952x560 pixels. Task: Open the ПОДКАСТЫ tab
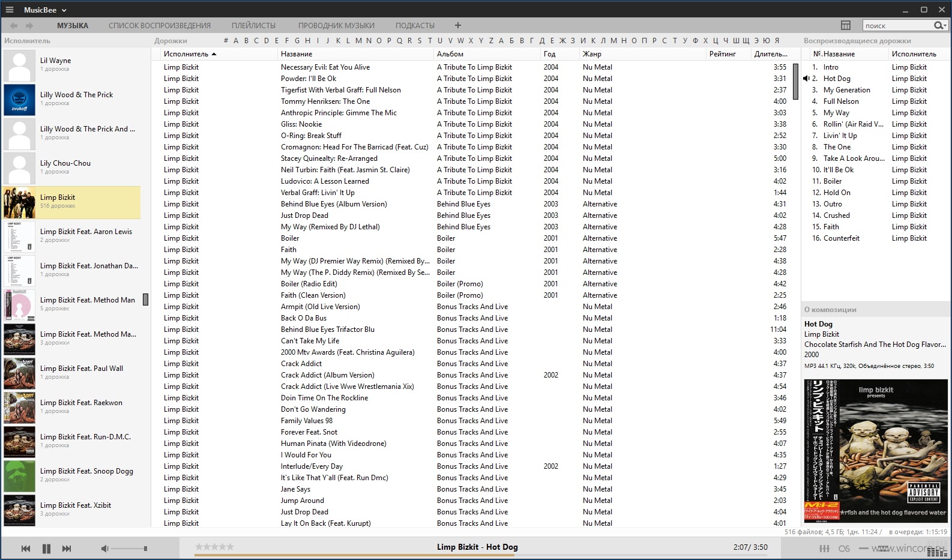[x=415, y=26]
